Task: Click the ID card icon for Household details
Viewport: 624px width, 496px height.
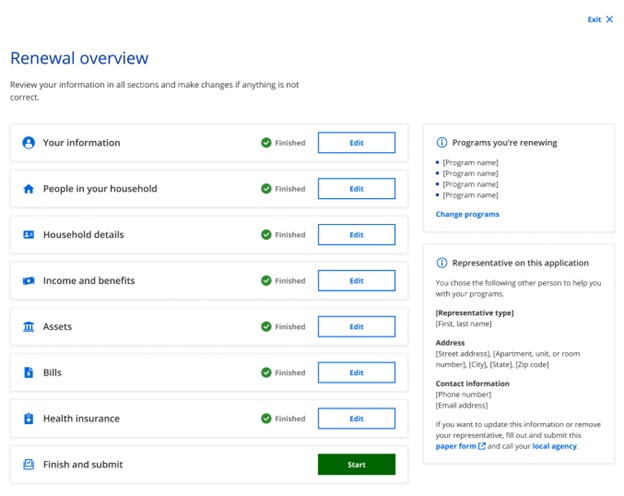Action: (28, 235)
